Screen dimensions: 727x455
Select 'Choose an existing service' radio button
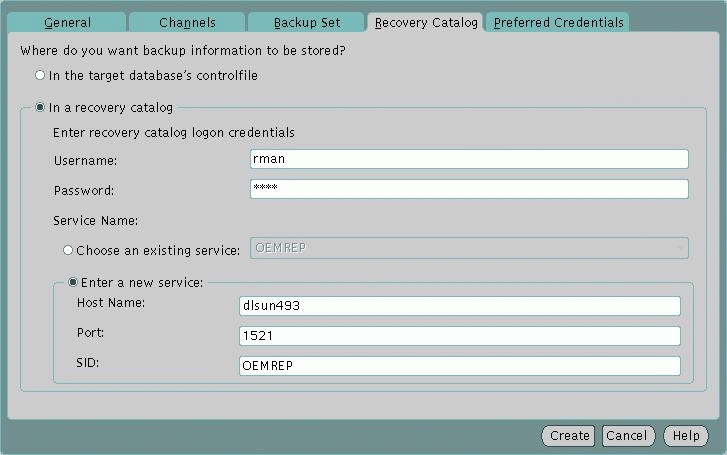69,250
